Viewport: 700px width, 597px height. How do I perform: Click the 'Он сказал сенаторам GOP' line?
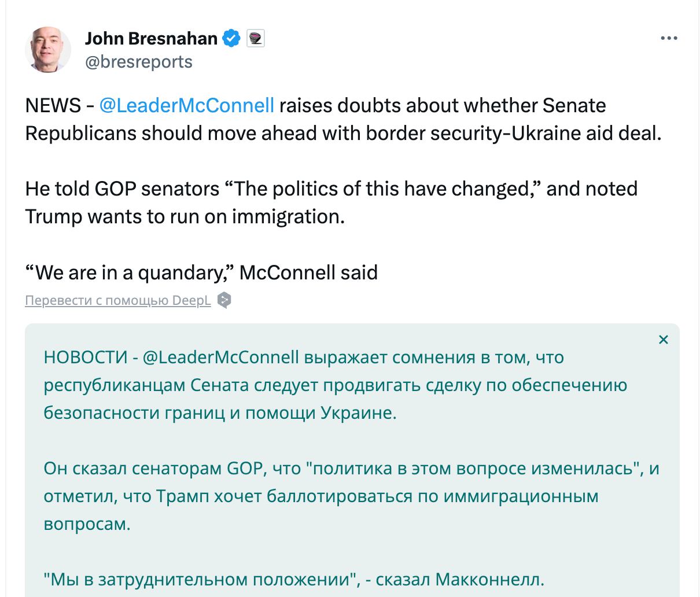(x=351, y=468)
